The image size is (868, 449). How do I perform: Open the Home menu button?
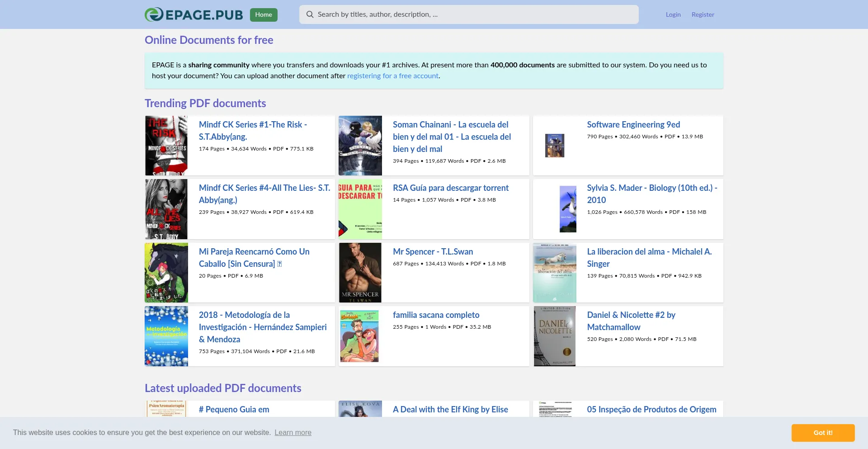click(x=264, y=14)
